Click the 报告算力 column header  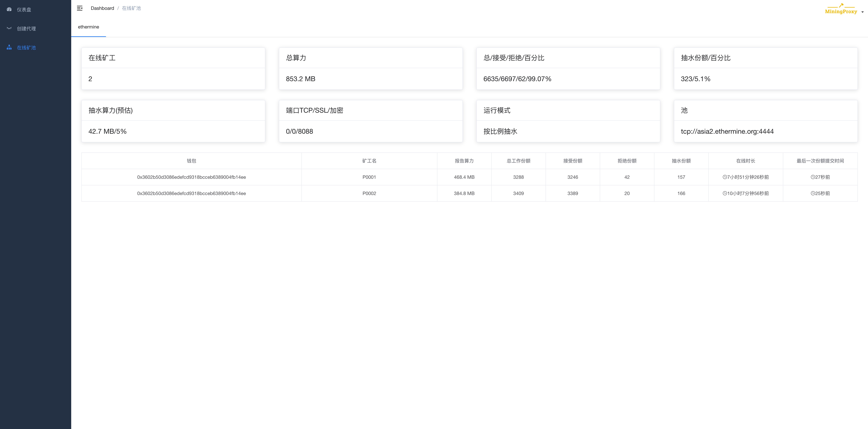(464, 161)
